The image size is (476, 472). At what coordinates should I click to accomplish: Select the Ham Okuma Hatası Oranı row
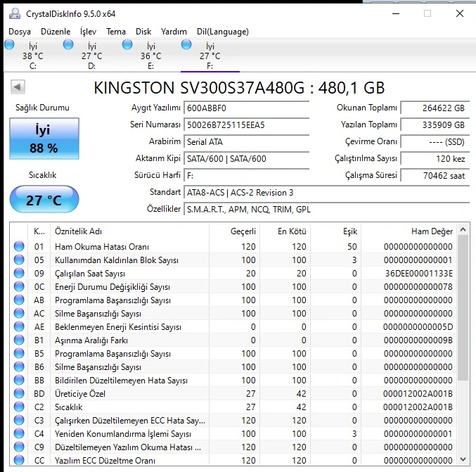pos(233,246)
